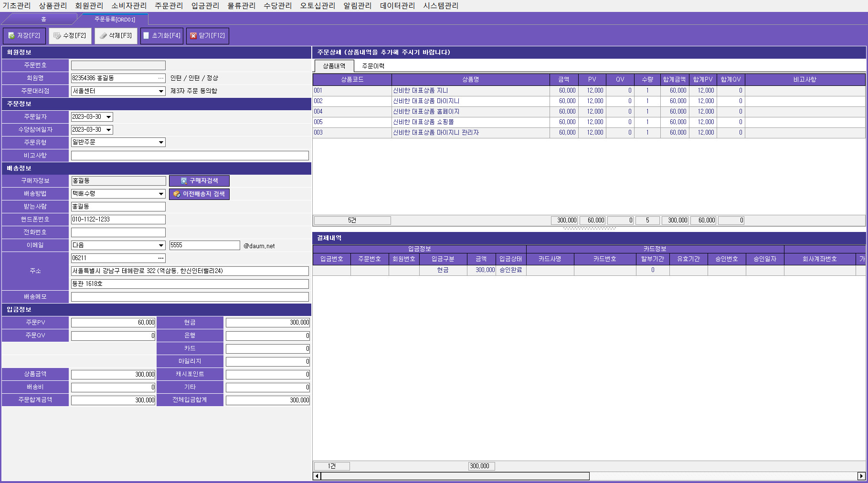Click the 입금구분 column header
The height and width of the screenshot is (483, 868).
[443, 259]
